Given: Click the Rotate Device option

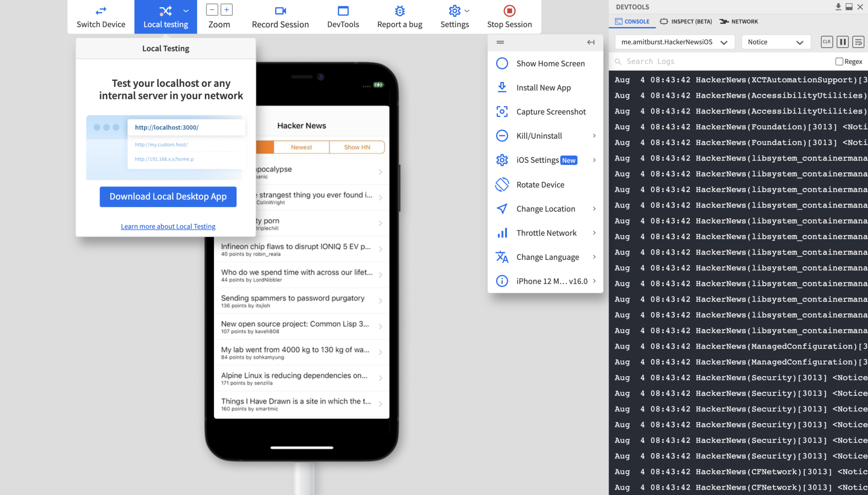Looking at the screenshot, I should coord(540,185).
